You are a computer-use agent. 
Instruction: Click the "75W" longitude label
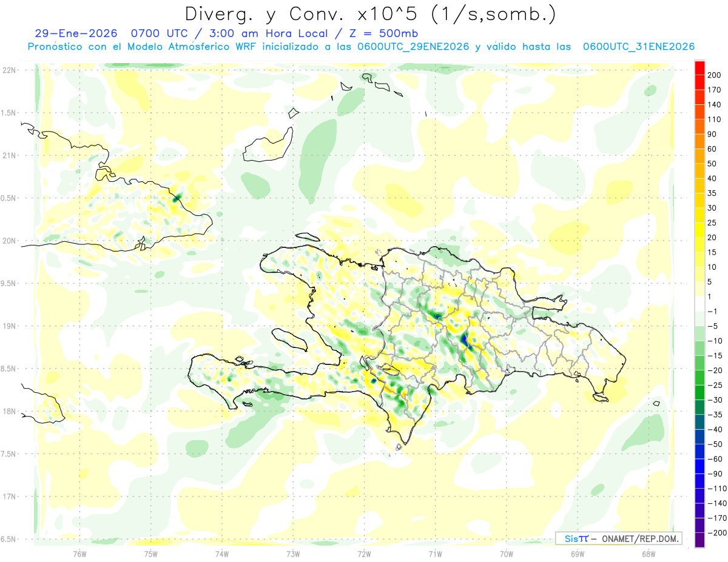coord(151,554)
